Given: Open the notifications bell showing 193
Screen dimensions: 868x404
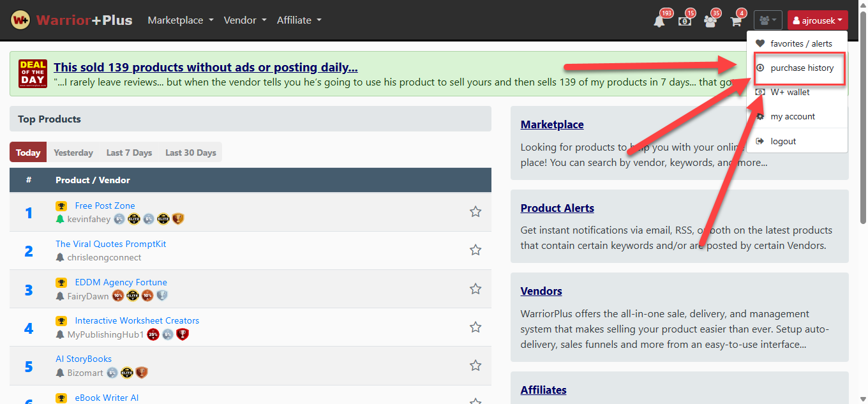Looking at the screenshot, I should [x=660, y=21].
